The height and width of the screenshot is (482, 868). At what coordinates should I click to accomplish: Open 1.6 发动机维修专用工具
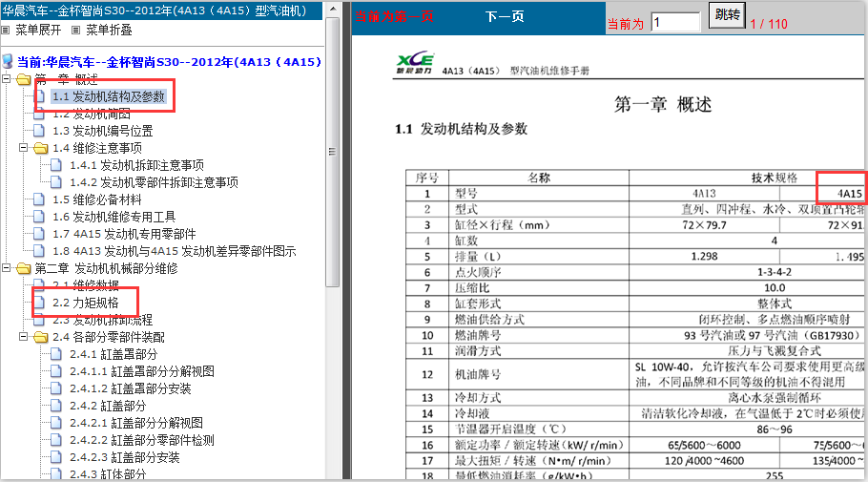[x=114, y=218]
